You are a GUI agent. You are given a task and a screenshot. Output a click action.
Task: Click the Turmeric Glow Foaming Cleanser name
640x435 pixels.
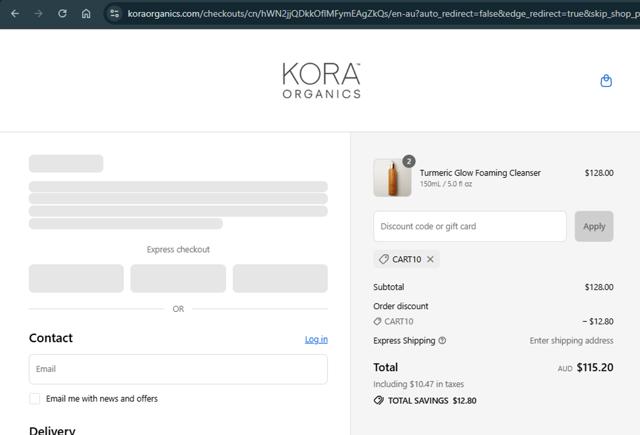tap(480, 173)
